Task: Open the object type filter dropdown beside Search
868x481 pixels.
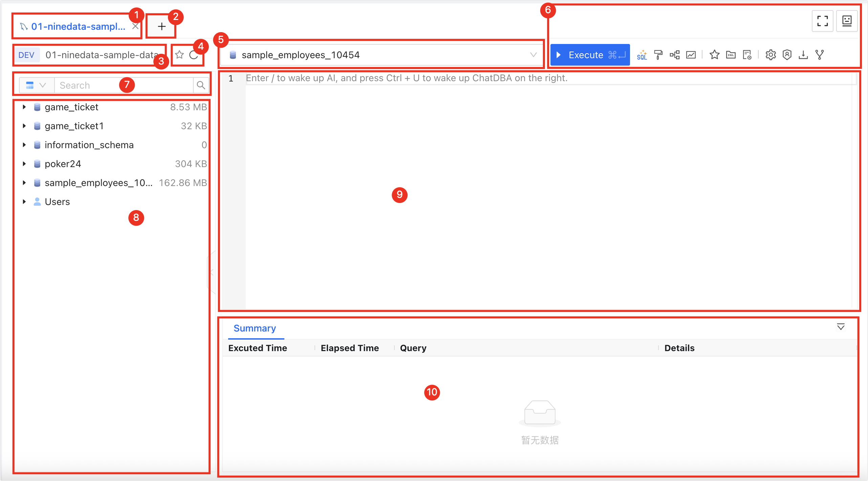Action: coord(36,85)
